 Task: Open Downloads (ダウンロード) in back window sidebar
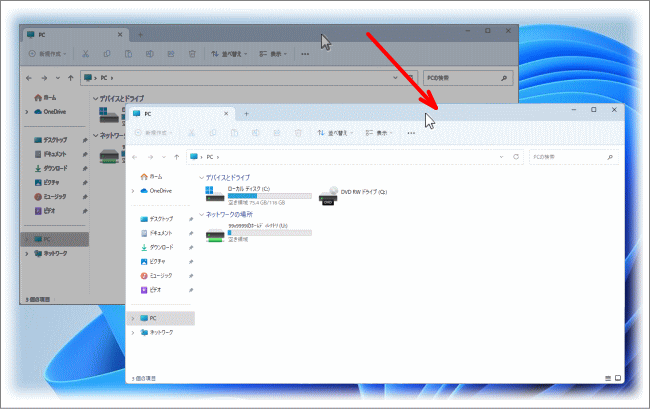coord(51,168)
